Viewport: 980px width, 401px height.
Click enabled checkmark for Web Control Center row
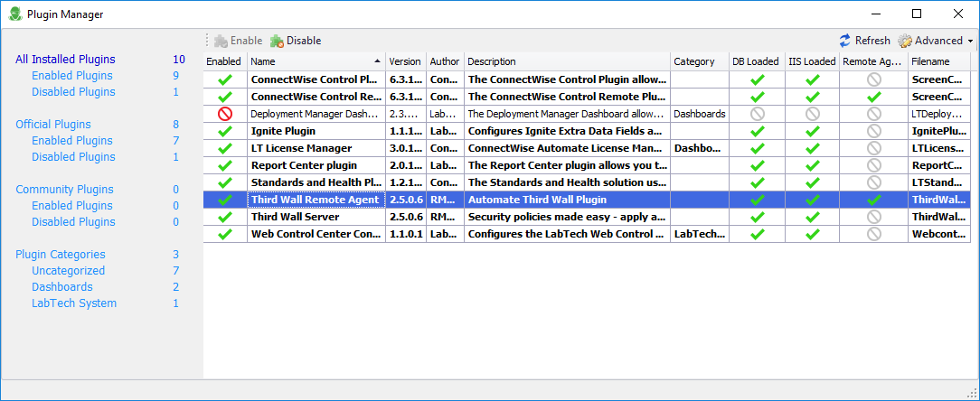click(x=225, y=234)
